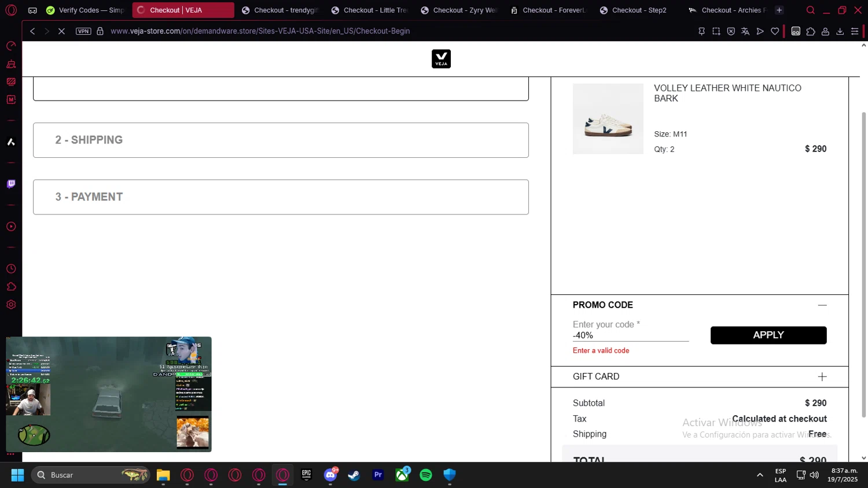Stop page loading with the X button
This screenshot has height=488, width=868.
[61, 31]
